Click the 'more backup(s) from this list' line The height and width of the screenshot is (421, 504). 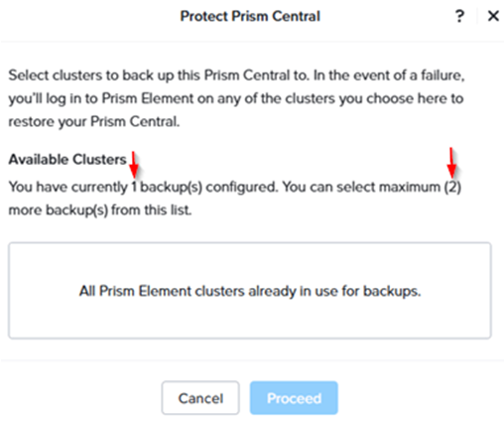click(100, 210)
